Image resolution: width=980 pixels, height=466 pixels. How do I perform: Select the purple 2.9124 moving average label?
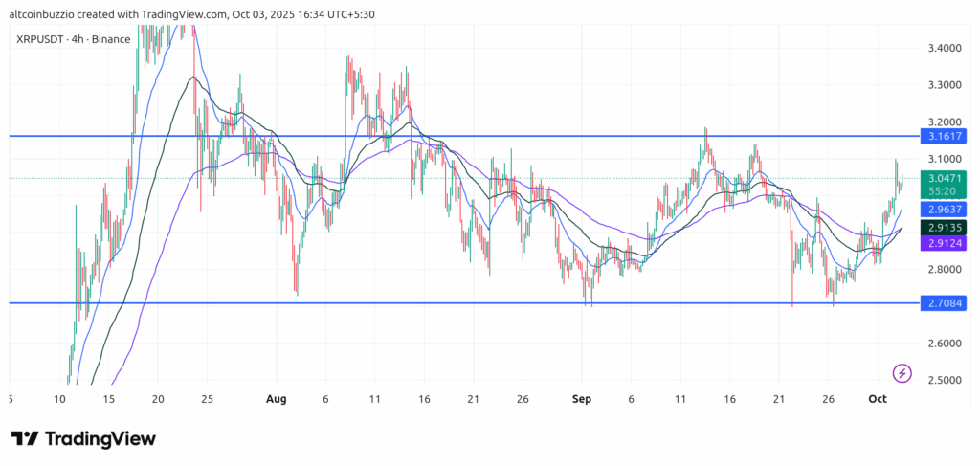point(944,244)
